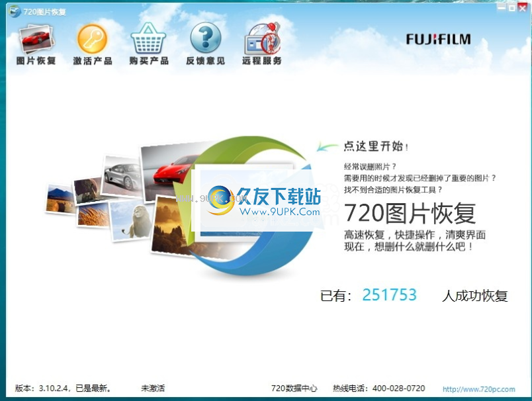Click the FUJIFILM logo
This screenshot has width=532, height=401.
click(438, 39)
